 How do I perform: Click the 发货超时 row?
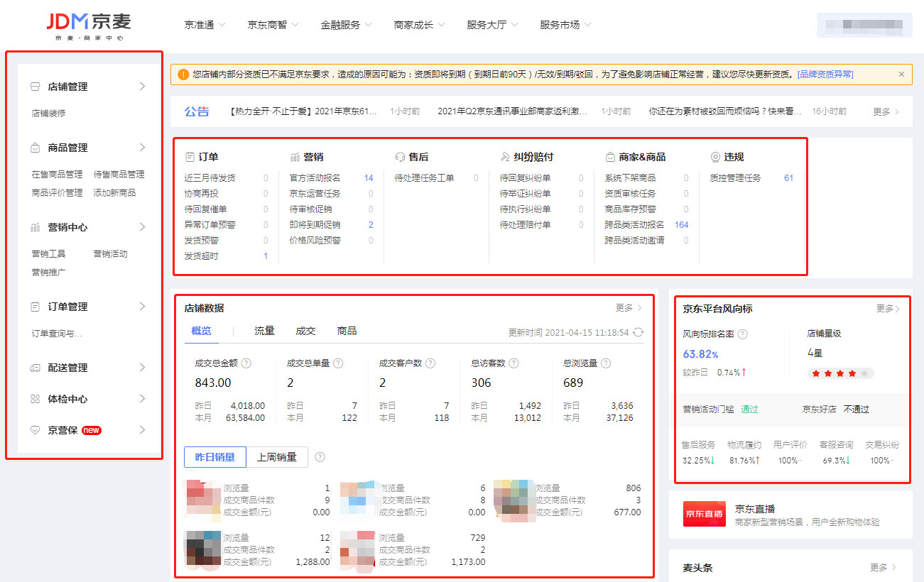point(227,256)
